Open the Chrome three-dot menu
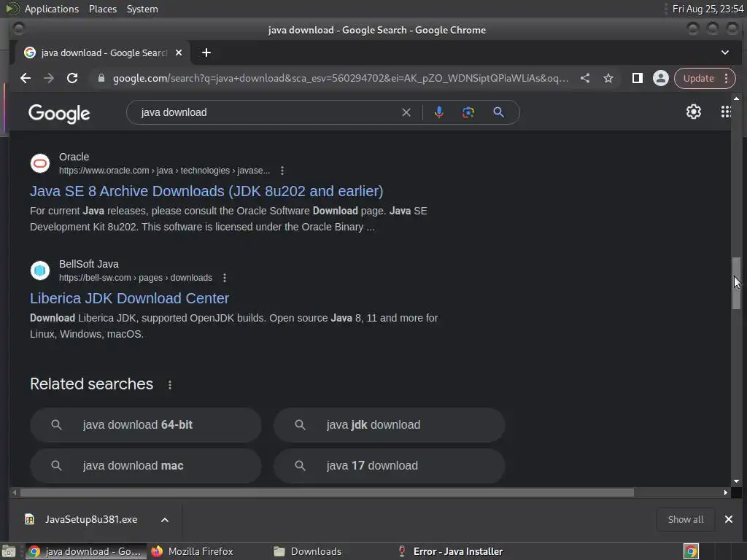 click(726, 78)
